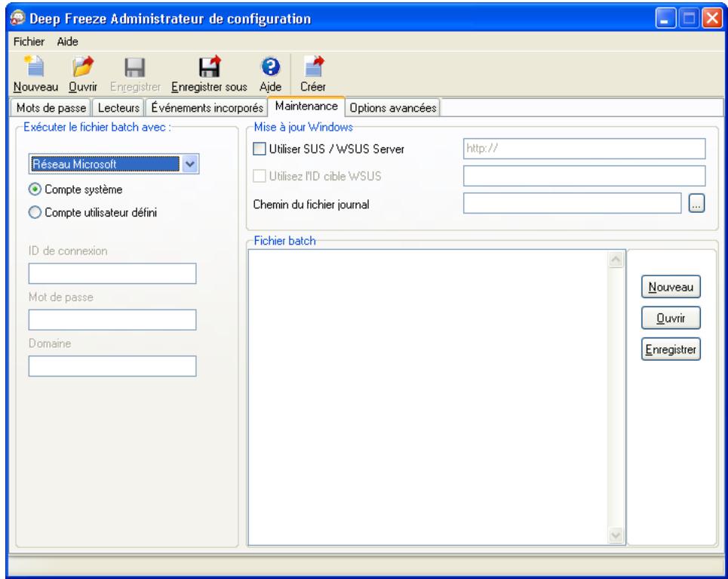Focus Chemin du fichier journal field
This screenshot has height=579, width=728.
(x=572, y=204)
